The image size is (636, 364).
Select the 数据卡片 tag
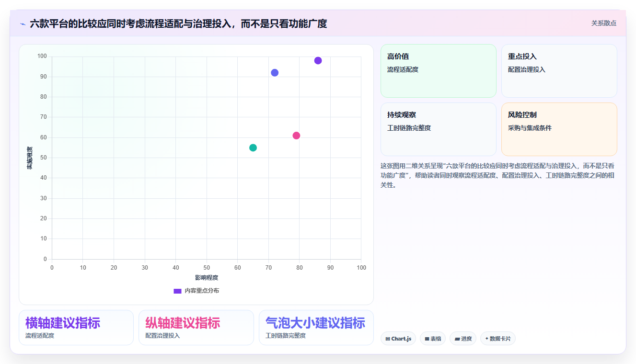pyautogui.click(x=498, y=339)
